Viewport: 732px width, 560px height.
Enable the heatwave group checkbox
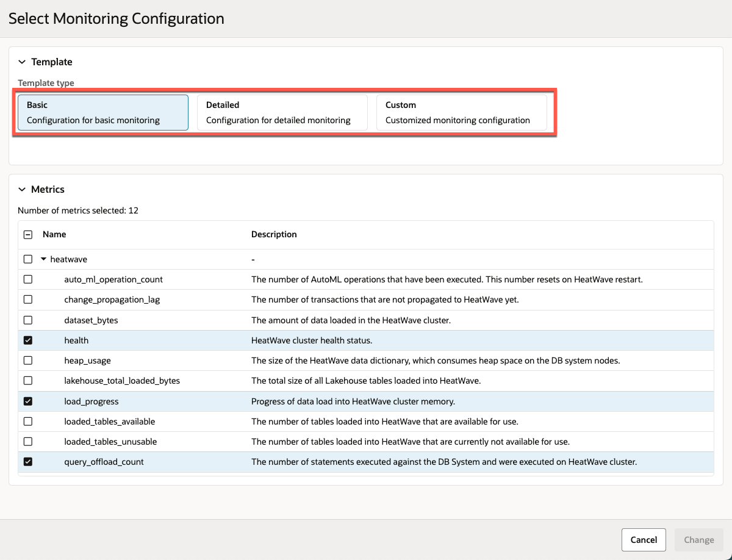point(27,259)
